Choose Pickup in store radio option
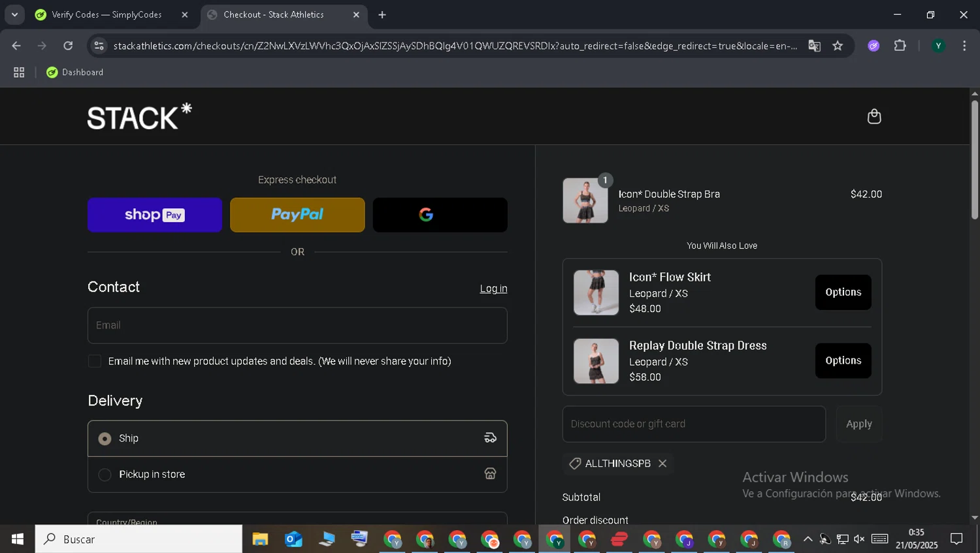This screenshot has height=553, width=980. tap(105, 475)
